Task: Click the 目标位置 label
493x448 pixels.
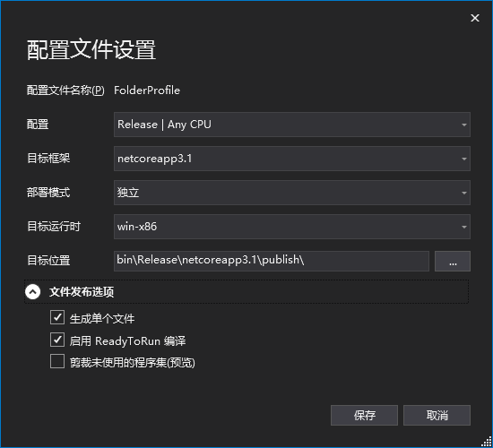Action: (48, 261)
